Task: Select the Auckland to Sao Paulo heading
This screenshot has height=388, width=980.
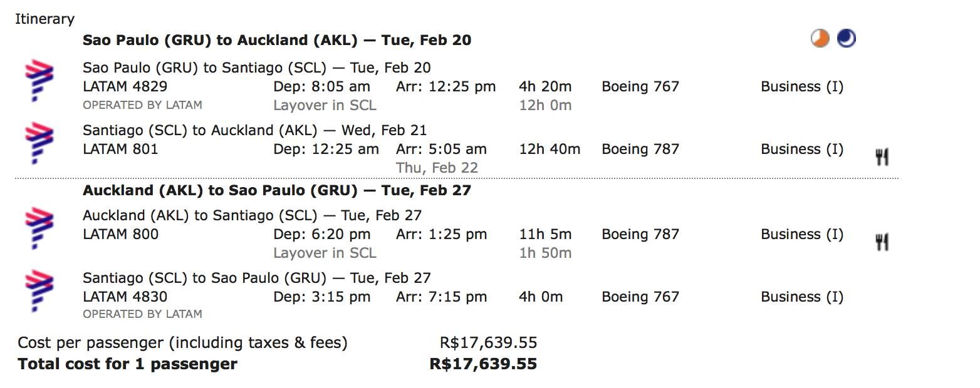Action: coord(277,190)
